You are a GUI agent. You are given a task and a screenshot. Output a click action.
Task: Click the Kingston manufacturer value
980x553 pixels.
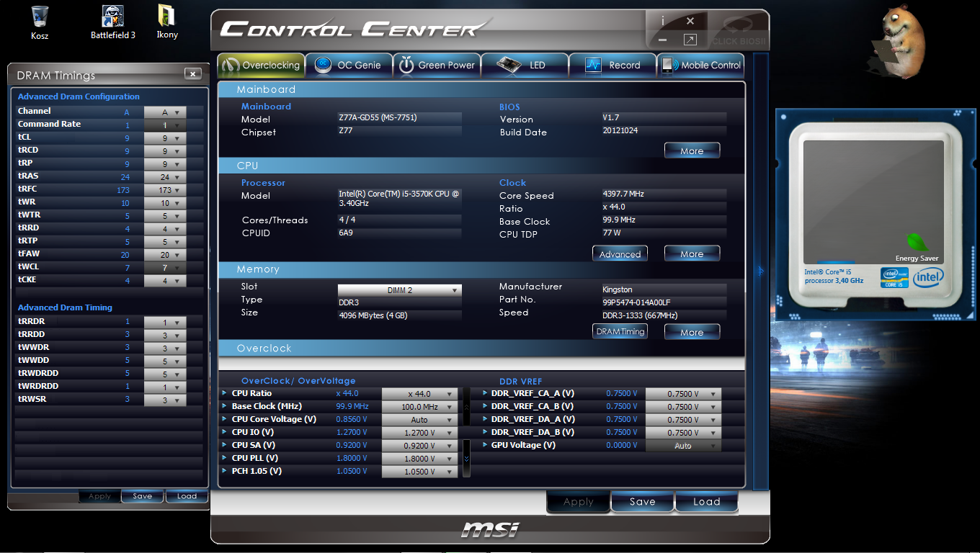(x=618, y=289)
